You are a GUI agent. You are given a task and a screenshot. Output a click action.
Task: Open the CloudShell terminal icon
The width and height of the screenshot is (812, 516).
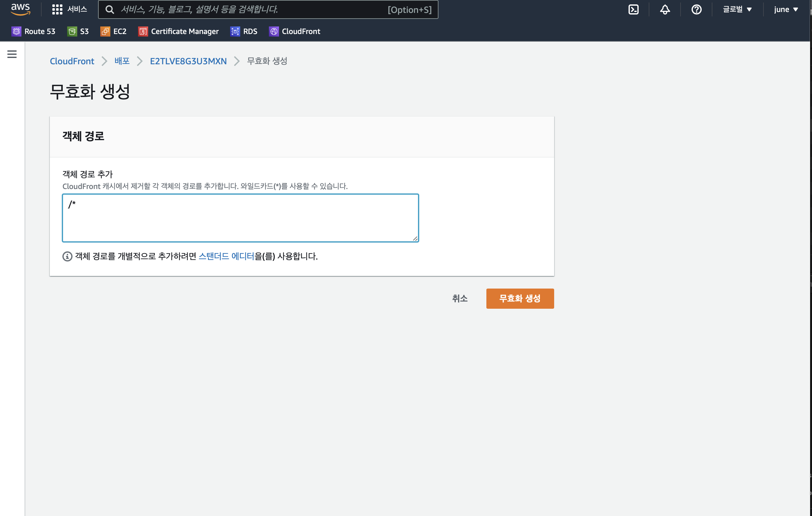[633, 9]
